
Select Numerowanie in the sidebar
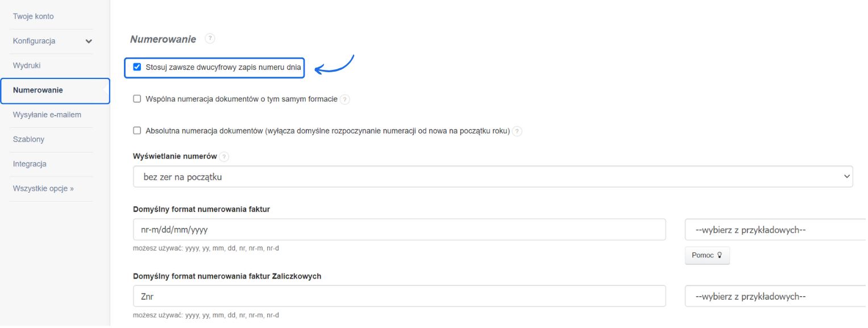pos(38,90)
